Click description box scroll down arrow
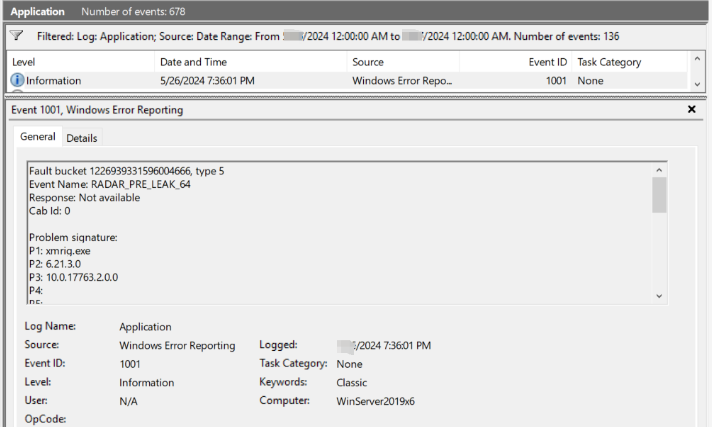This screenshot has height=427, width=712. (659, 296)
